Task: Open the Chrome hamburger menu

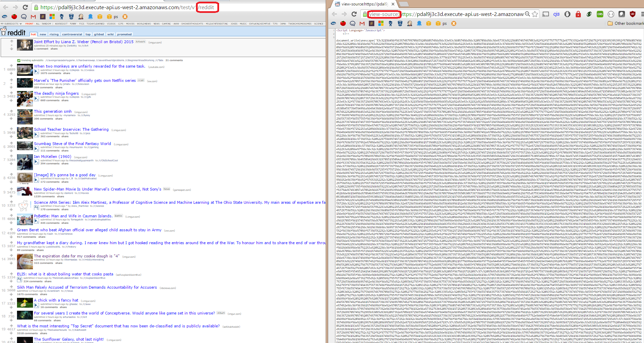Action: tap(642, 14)
